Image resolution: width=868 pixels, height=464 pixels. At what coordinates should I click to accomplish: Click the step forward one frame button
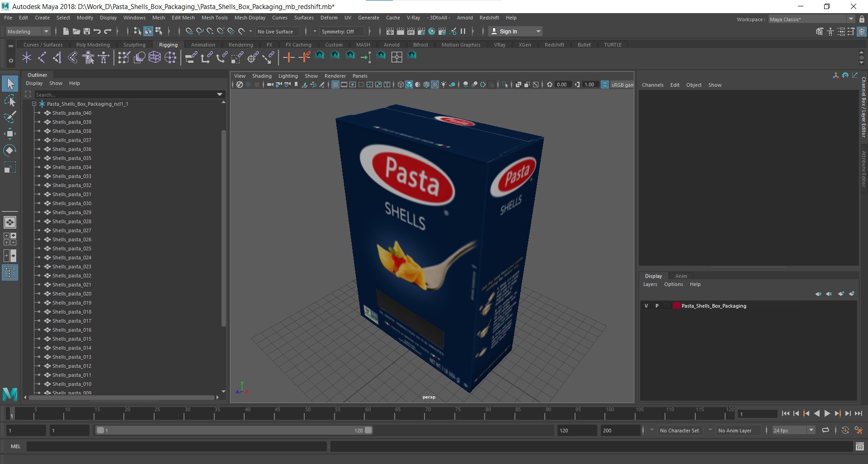pos(848,413)
